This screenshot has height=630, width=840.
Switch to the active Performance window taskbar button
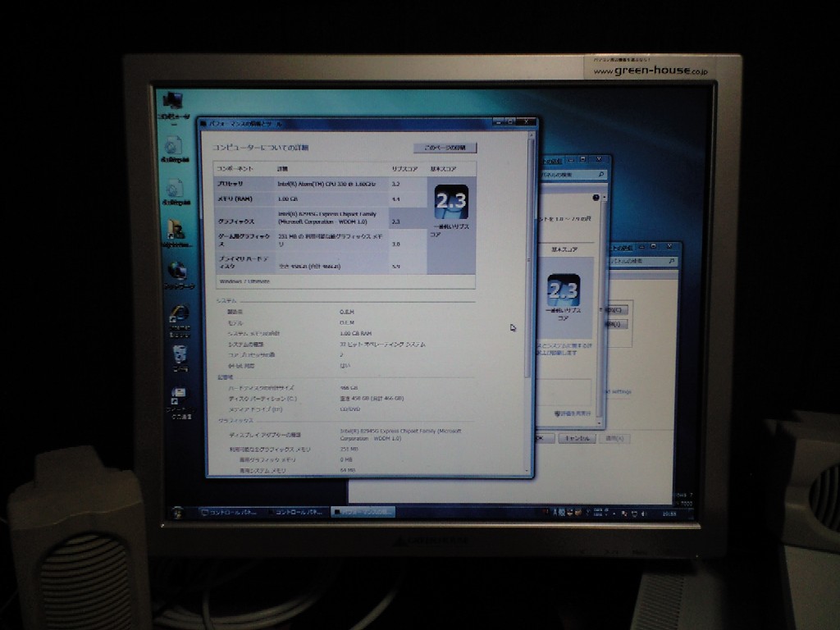coord(363,512)
